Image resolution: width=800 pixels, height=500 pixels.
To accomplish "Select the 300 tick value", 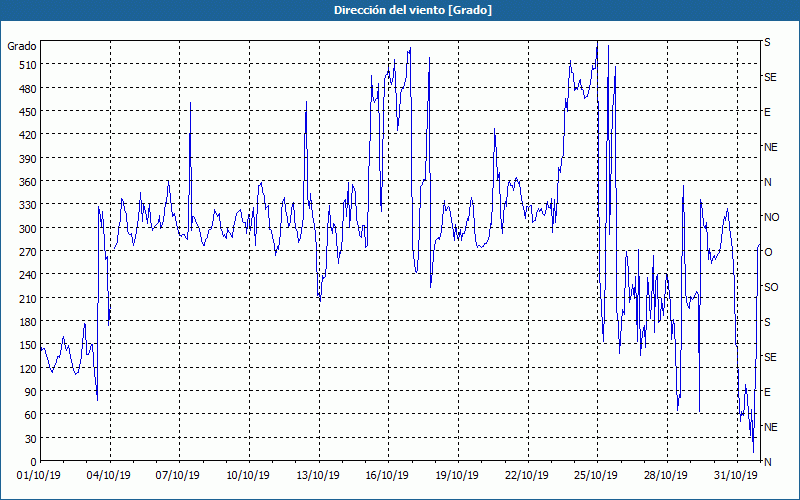I will click(x=27, y=229).
